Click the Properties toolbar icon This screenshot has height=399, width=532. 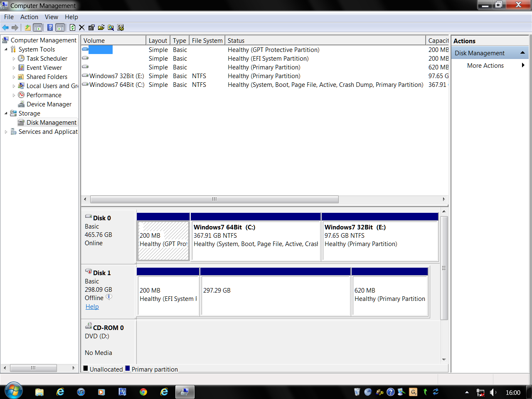coord(91,28)
